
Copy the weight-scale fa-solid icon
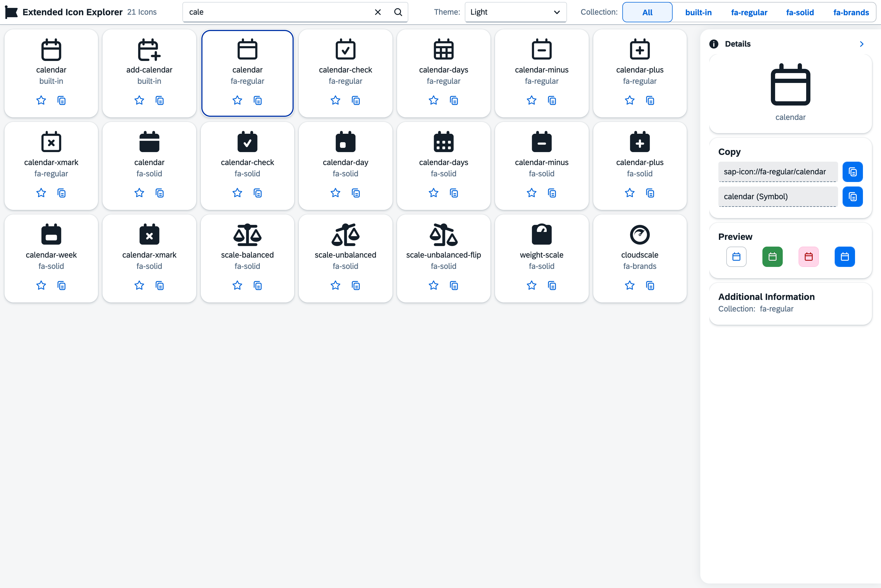pyautogui.click(x=552, y=286)
